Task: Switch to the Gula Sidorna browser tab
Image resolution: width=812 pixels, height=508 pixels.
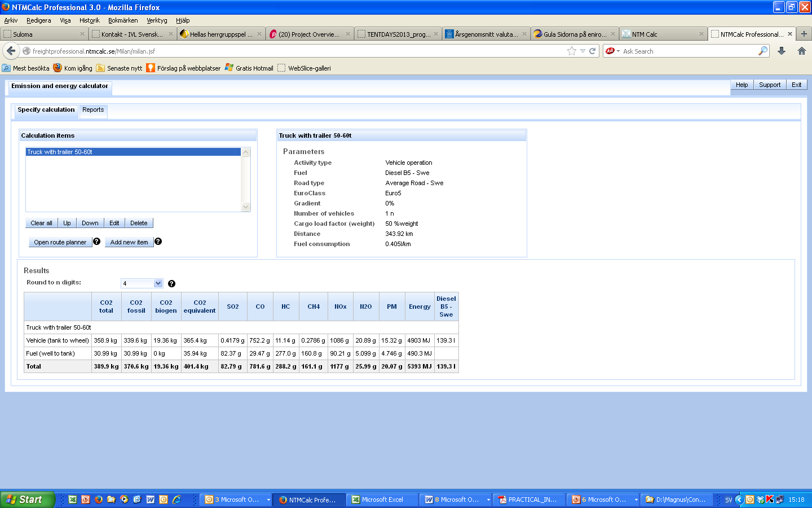Action: coord(575,34)
